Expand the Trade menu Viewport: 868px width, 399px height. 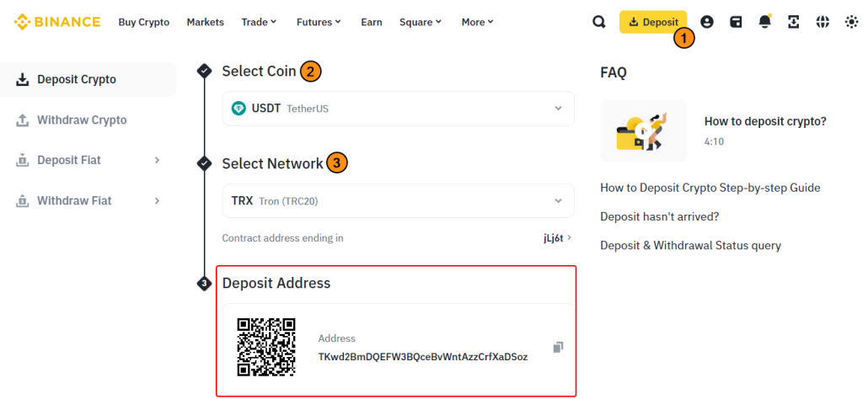(259, 22)
